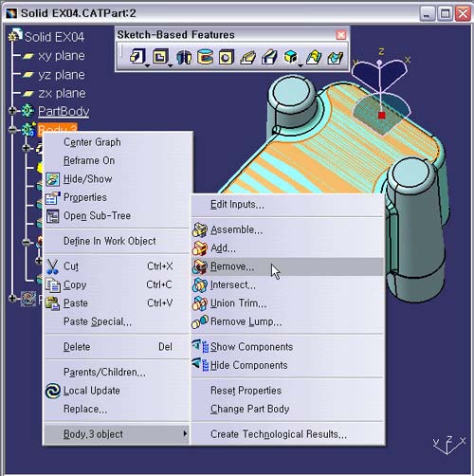Viewport: 474px width, 476px height.
Task: Select the Slot tool icon
Action: click(x=269, y=58)
